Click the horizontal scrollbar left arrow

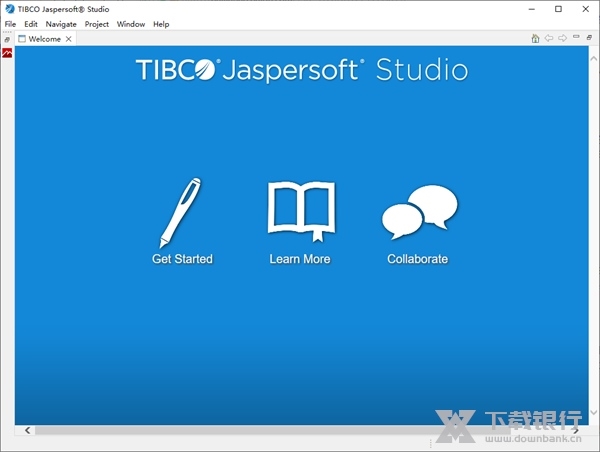[27, 430]
